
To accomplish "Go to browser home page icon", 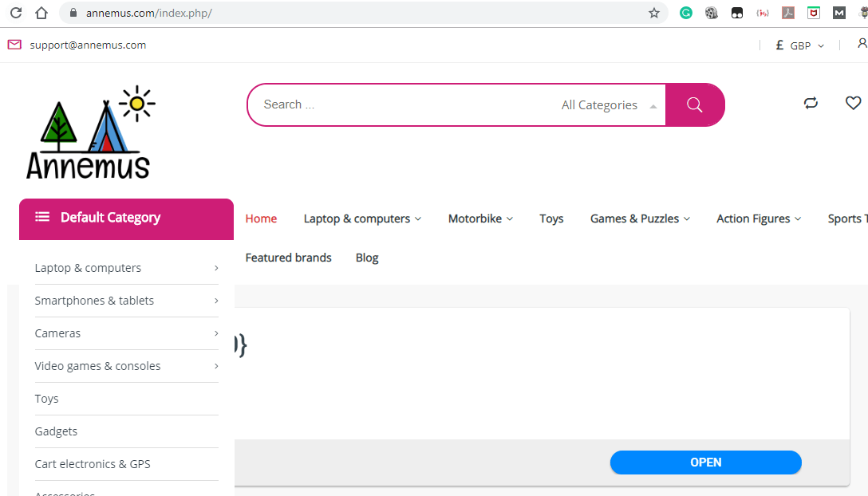I will pyautogui.click(x=41, y=13).
